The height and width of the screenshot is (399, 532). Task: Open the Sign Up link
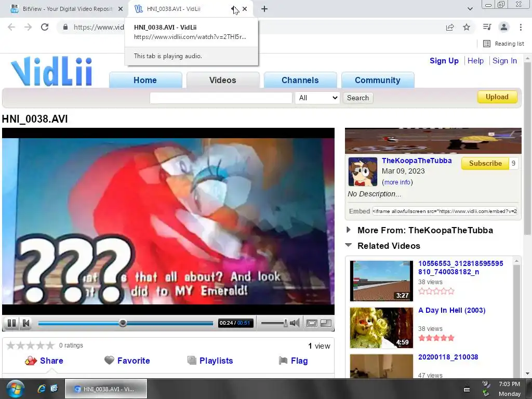444,61
